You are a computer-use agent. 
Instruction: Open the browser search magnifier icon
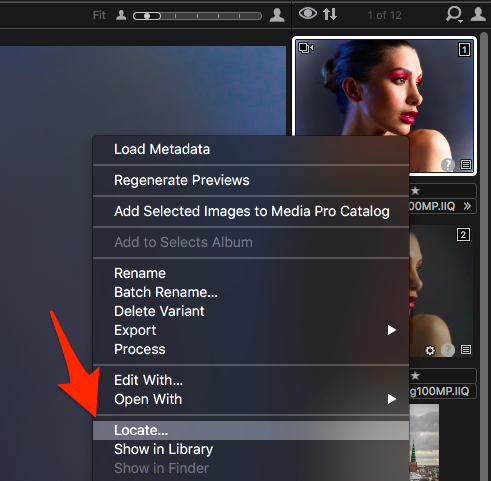[454, 14]
